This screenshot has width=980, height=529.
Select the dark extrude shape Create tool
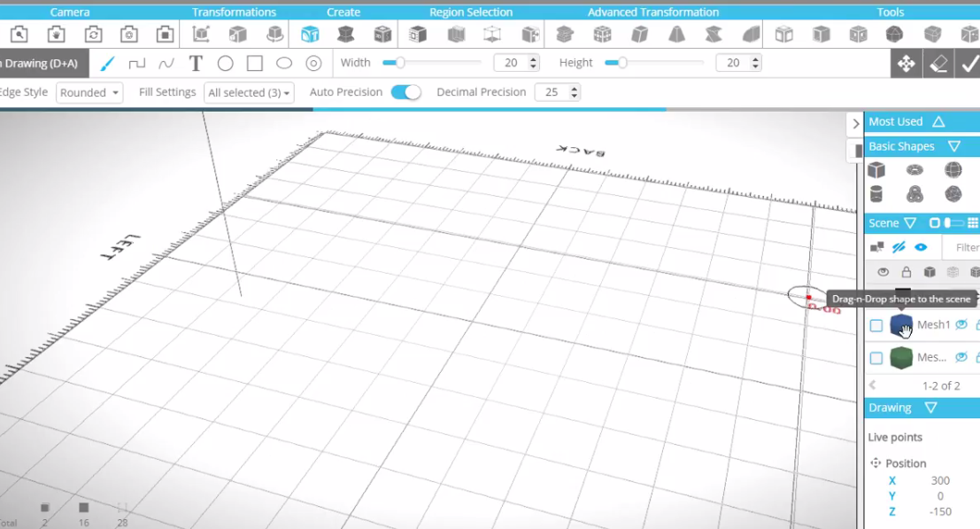[345, 35]
